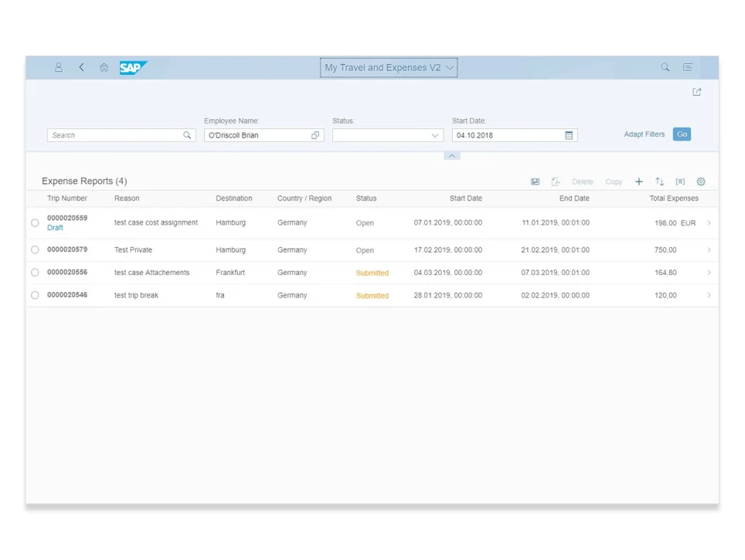Open the notifications list icon in header

[688, 67]
